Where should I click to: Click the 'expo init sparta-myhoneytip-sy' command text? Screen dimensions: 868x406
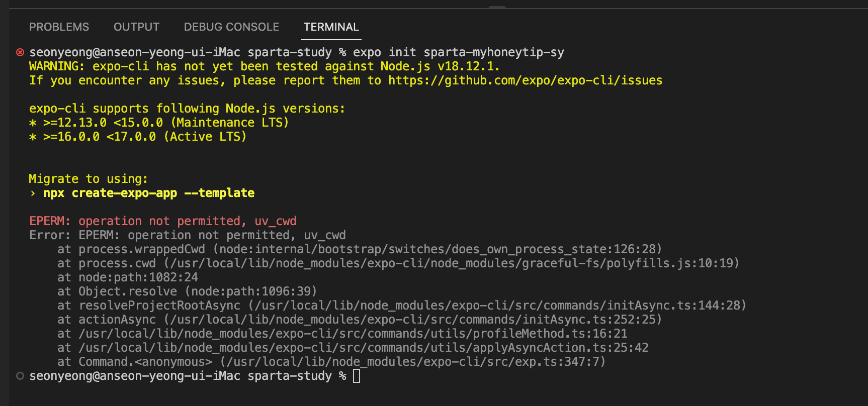tap(459, 52)
